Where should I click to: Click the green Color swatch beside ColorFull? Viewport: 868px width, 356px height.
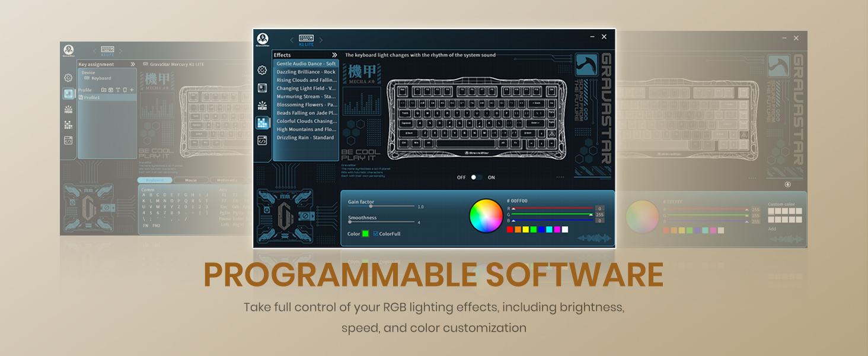365,234
